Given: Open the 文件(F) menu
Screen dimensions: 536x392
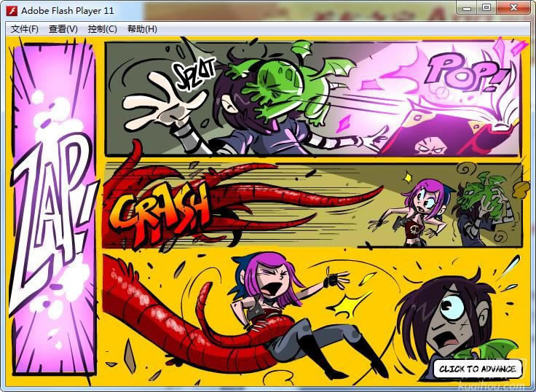Looking at the screenshot, I should 24,29.
